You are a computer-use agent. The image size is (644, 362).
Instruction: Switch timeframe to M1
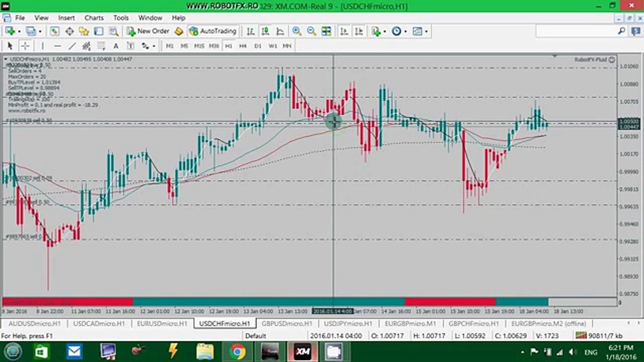tap(170, 46)
